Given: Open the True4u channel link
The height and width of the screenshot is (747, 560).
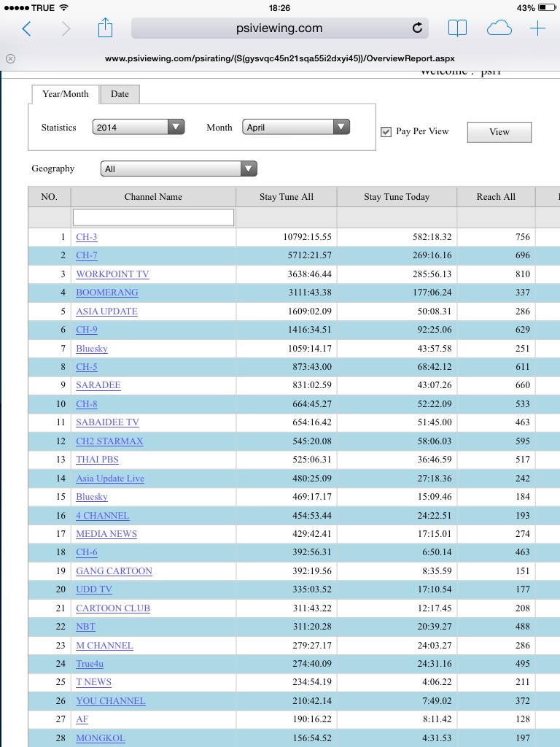Looking at the screenshot, I should tap(90, 664).
